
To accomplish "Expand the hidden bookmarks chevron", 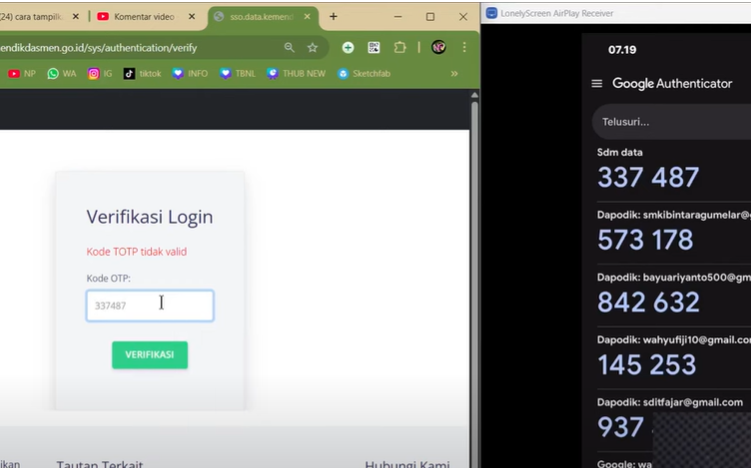I will 454,73.
